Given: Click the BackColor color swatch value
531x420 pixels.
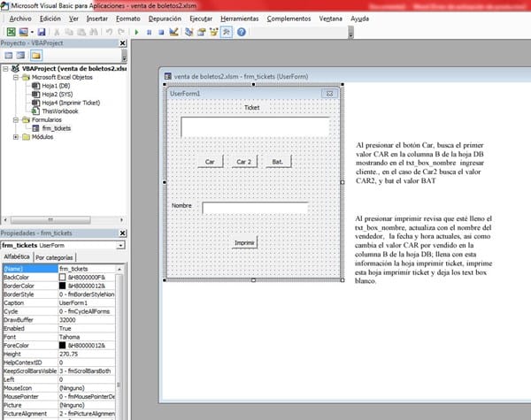Looking at the screenshot, I should [63, 277].
